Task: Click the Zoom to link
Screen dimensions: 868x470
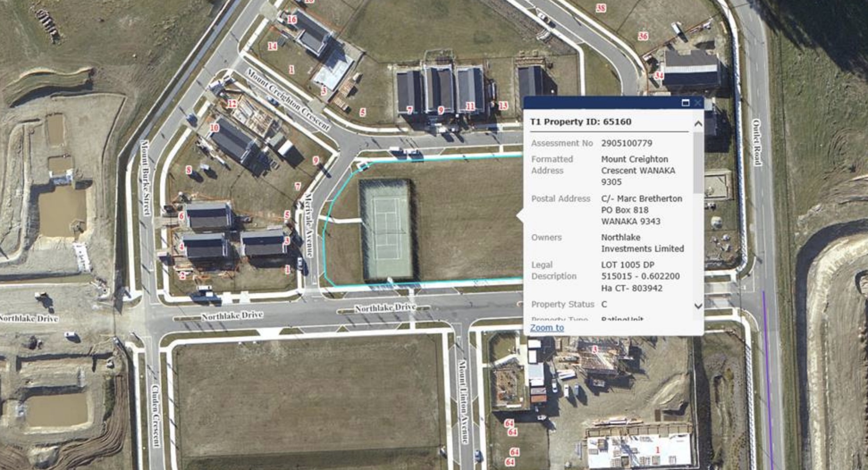Action: click(x=547, y=327)
